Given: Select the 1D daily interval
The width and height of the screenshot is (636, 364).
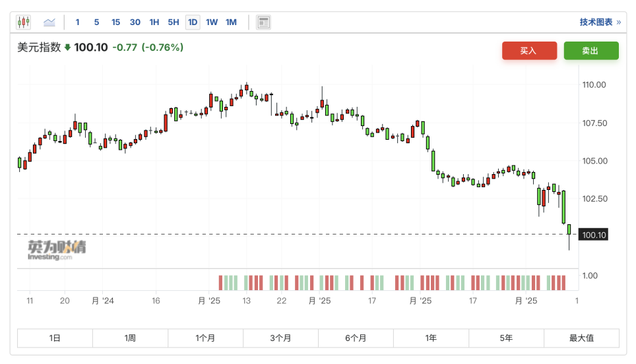Looking at the screenshot, I should coord(193,22).
